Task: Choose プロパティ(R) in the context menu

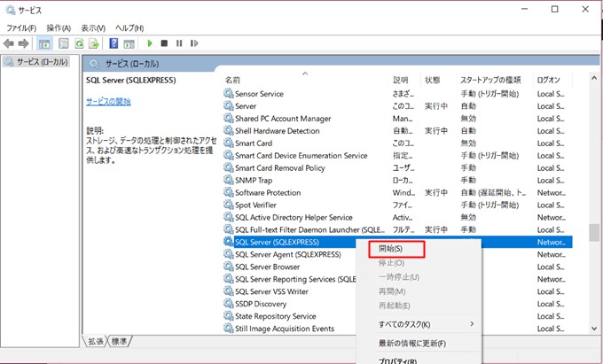Action: point(397,361)
